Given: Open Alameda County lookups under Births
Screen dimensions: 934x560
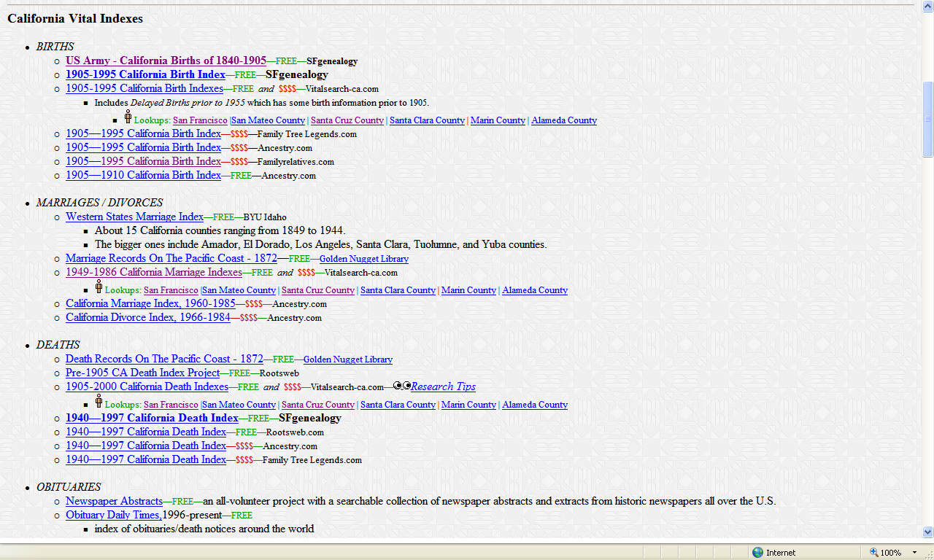Looking at the screenshot, I should coord(564,120).
